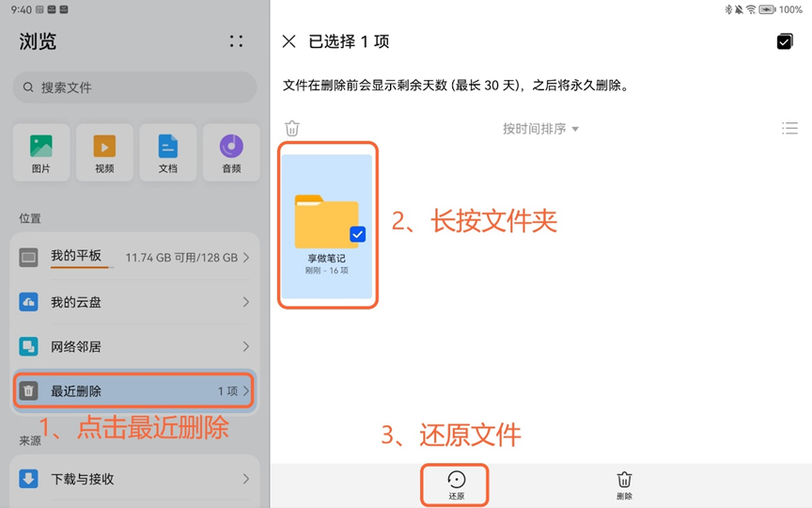The width and height of the screenshot is (812, 508).
Task: Open Downloads and Received (下载与接收)
Action: (135, 479)
